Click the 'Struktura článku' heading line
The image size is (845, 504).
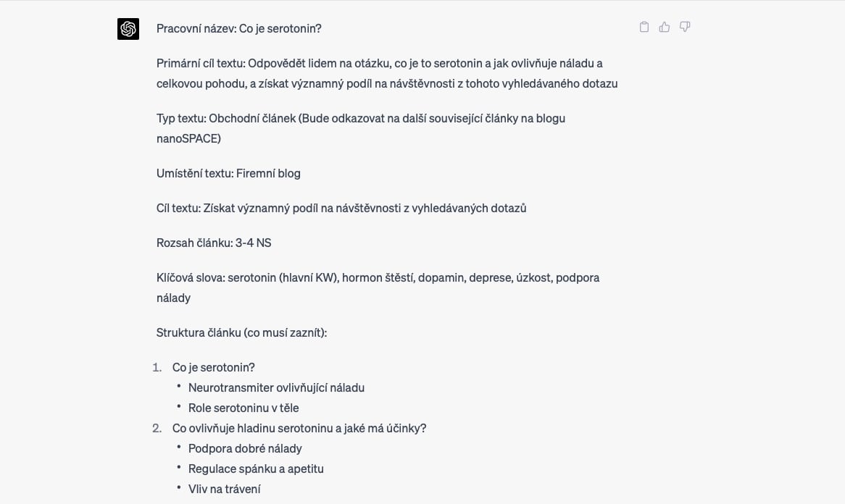pyautogui.click(x=241, y=333)
